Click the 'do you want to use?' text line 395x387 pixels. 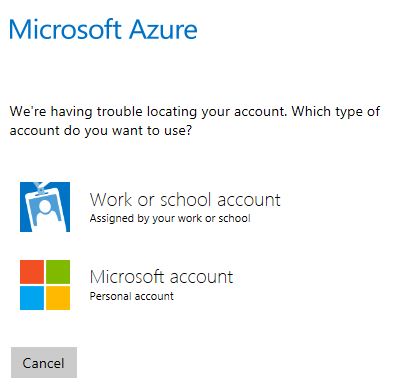point(128,131)
